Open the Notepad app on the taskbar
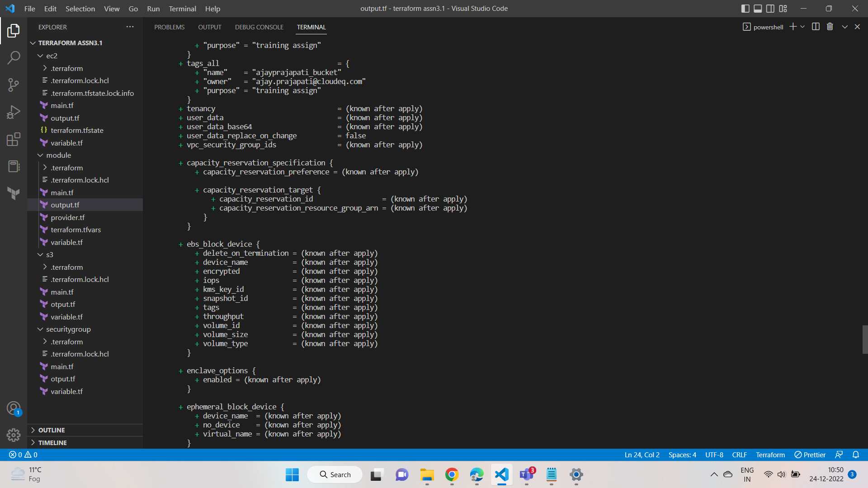Screen dimensions: 868x488 coord(552,474)
